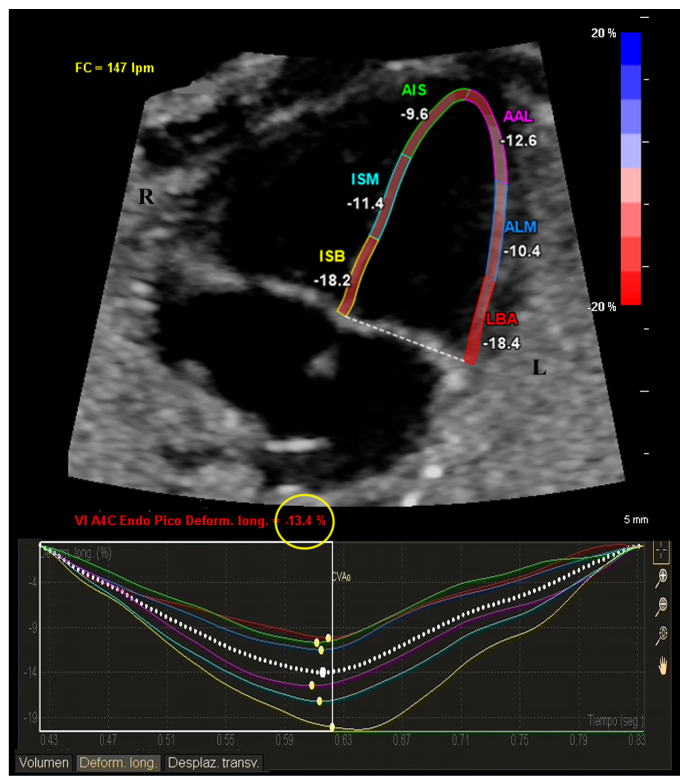Click the reset zoom magnifier icon

[x=661, y=636]
